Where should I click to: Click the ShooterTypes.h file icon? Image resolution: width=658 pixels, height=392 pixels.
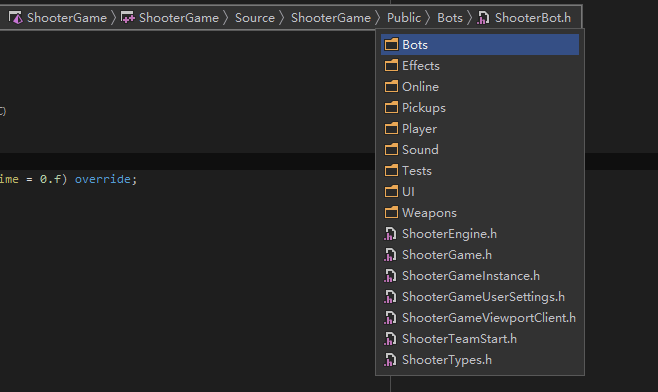tap(390, 360)
